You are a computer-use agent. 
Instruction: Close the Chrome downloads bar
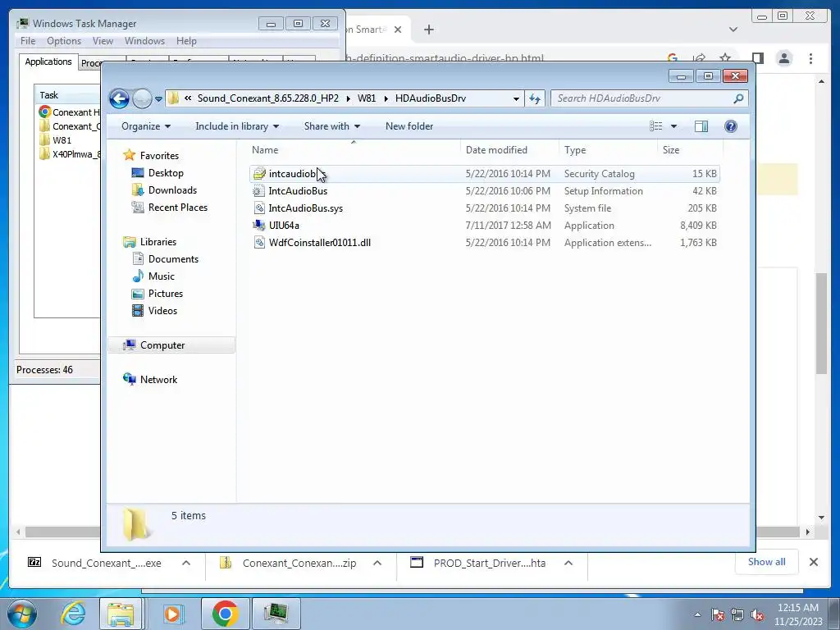coord(813,562)
